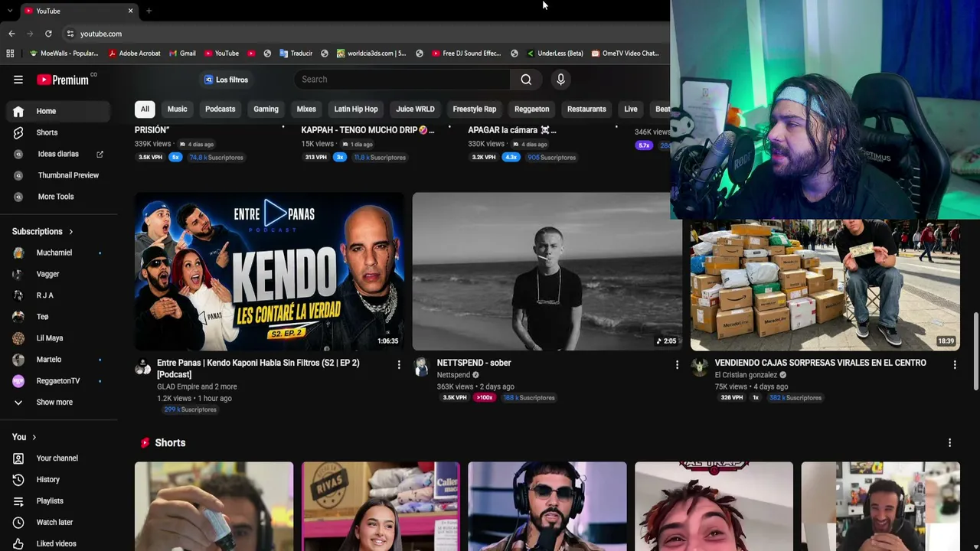Click the magnifier search button
Viewport: 980px width, 551px height.
[526, 80]
